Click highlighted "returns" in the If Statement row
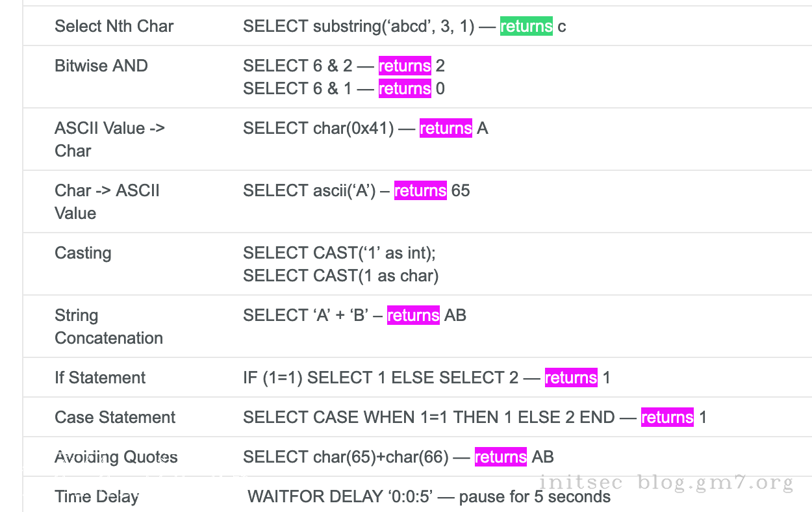Screen dimensions: 812x512 pyautogui.click(x=571, y=378)
